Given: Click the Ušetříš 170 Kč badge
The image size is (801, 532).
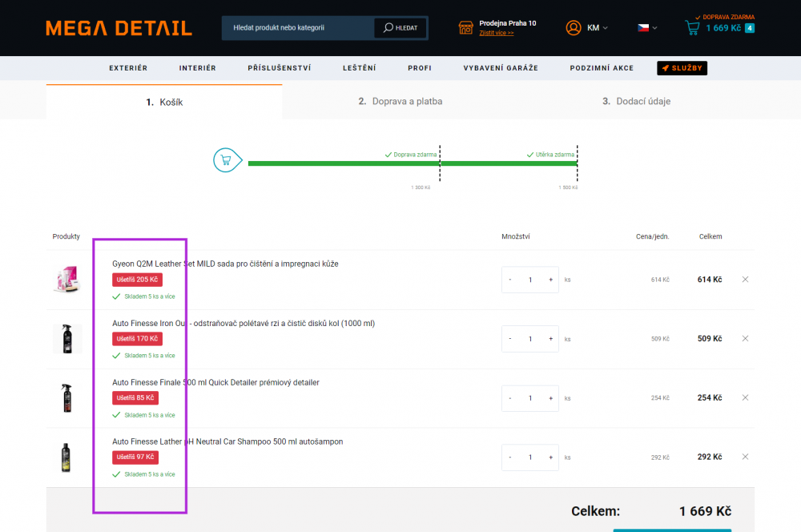Looking at the screenshot, I should (137, 339).
